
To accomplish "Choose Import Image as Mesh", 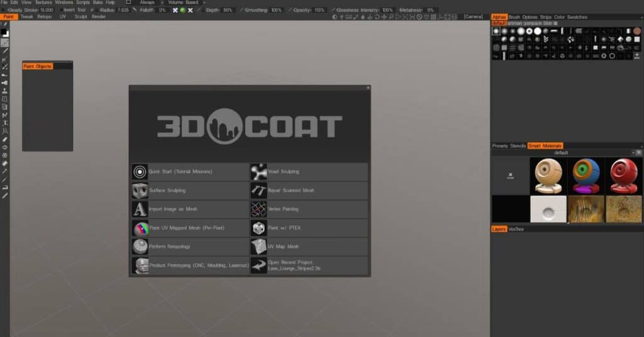I will (190, 209).
